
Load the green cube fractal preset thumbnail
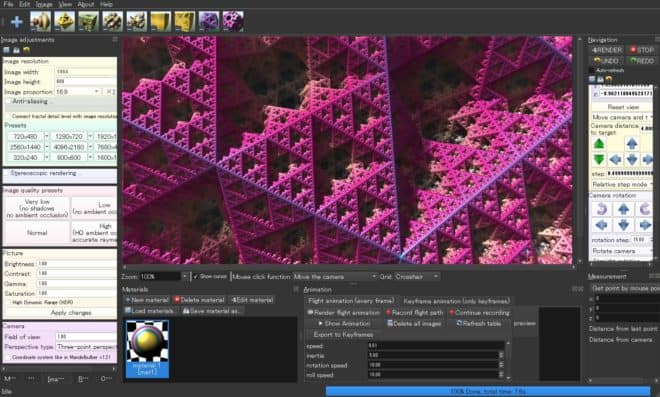click(88, 21)
